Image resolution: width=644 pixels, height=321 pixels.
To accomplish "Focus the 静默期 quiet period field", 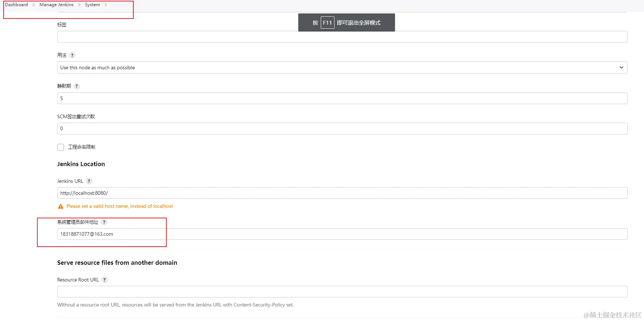I will (342, 98).
